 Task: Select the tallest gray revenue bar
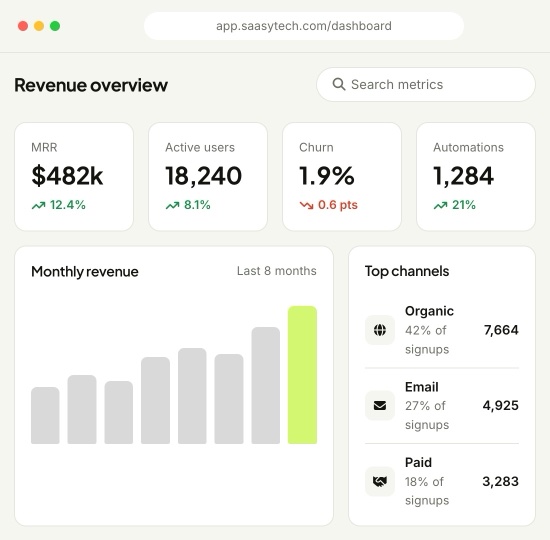[x=266, y=385]
